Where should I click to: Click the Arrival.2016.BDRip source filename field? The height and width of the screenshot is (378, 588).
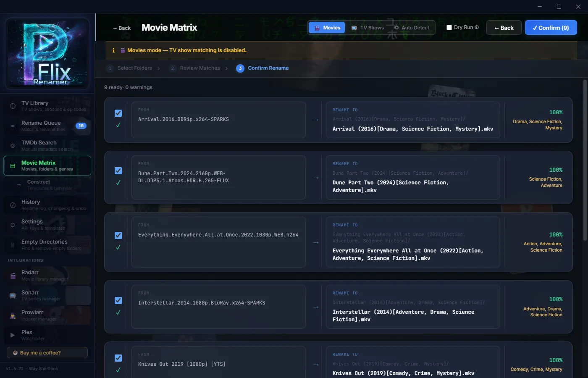tap(218, 120)
